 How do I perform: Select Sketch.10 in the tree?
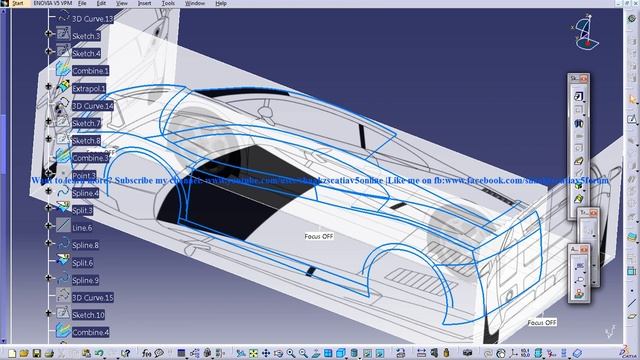point(88,315)
